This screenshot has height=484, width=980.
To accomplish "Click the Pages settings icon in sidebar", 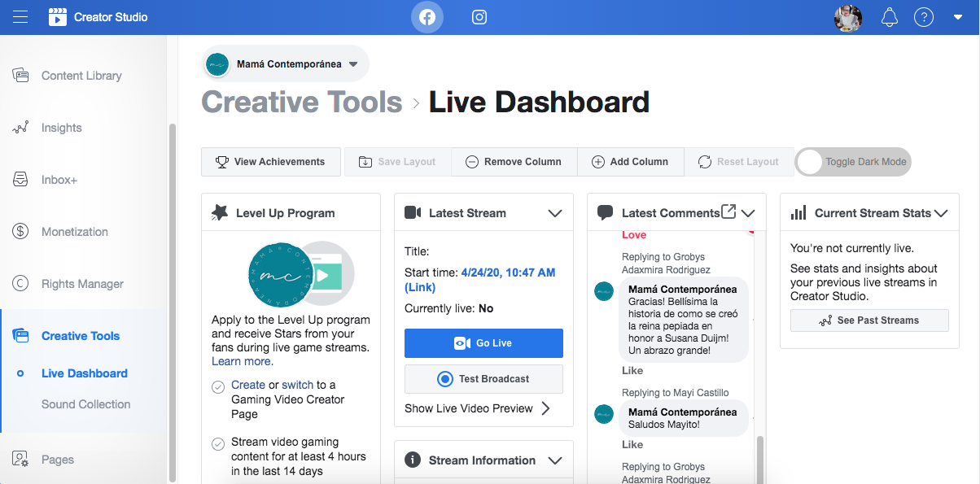I will coord(20,460).
